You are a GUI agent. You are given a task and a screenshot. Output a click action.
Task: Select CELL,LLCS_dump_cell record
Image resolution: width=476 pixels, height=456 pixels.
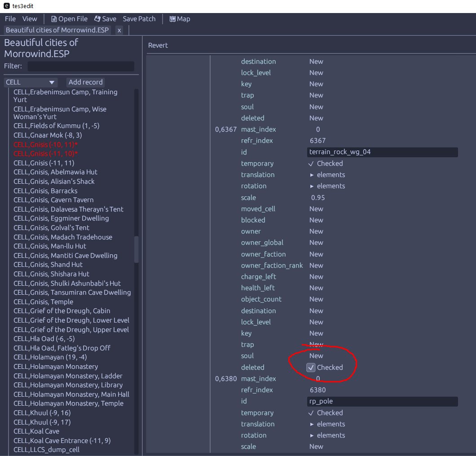46,450
